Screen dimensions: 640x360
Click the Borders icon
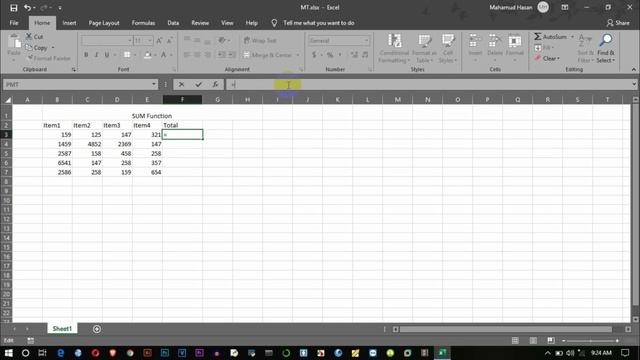pos(127,55)
